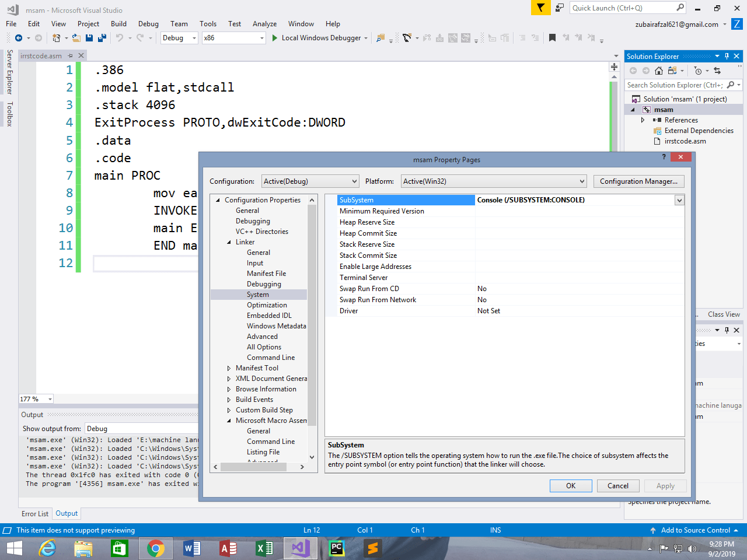Switch to the Error List tab
This screenshot has width=747, height=560.
point(35,514)
